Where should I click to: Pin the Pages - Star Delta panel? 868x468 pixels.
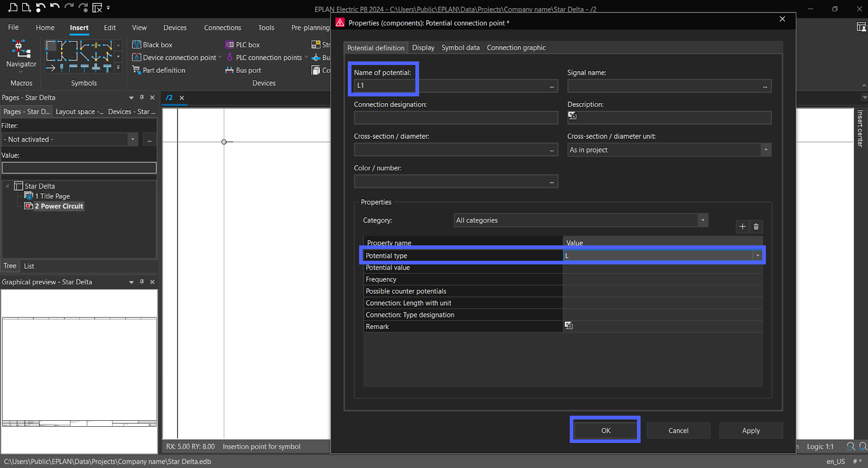142,98
